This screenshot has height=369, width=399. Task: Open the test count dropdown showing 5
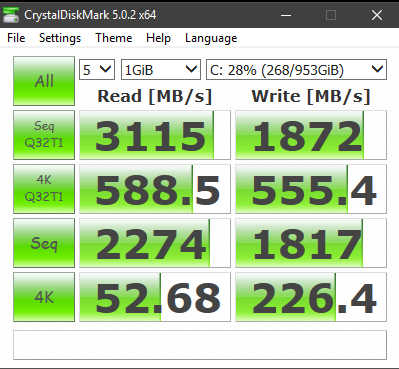pyautogui.click(x=97, y=70)
